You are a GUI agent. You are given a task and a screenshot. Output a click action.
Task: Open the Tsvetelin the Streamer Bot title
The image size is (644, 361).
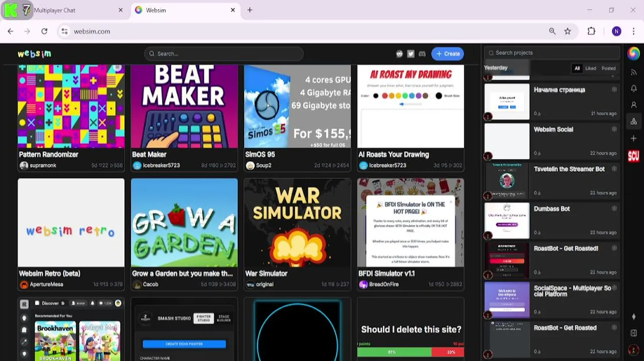(569, 169)
